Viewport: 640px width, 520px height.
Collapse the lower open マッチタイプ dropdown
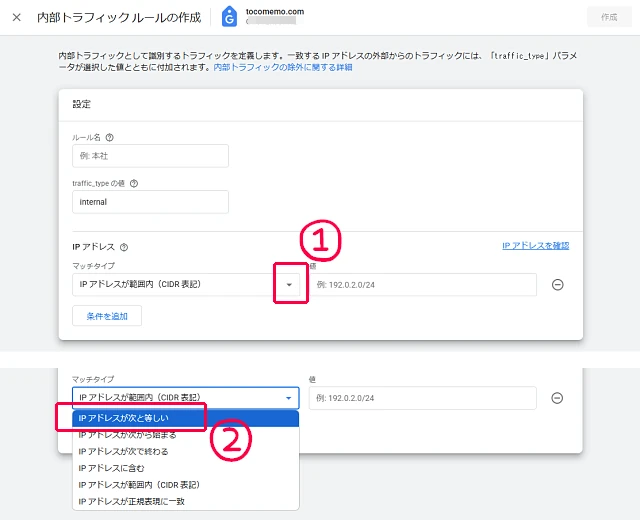point(186,398)
